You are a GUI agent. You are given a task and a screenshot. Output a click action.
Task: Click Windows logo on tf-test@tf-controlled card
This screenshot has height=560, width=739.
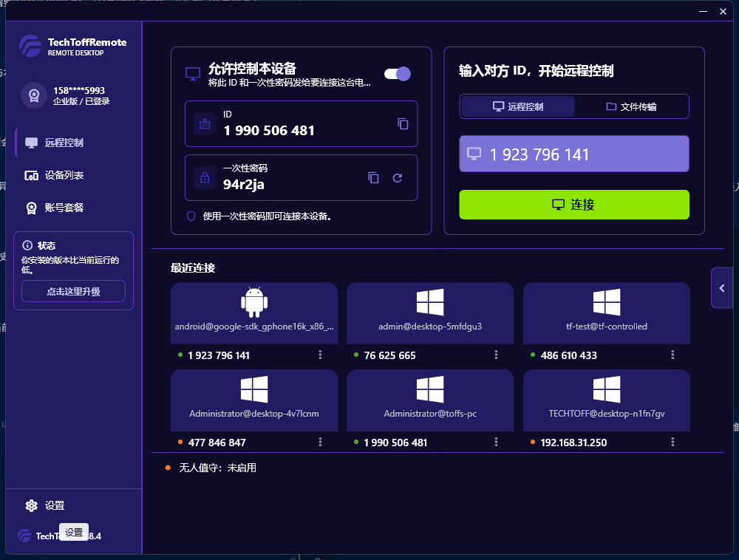click(x=607, y=302)
